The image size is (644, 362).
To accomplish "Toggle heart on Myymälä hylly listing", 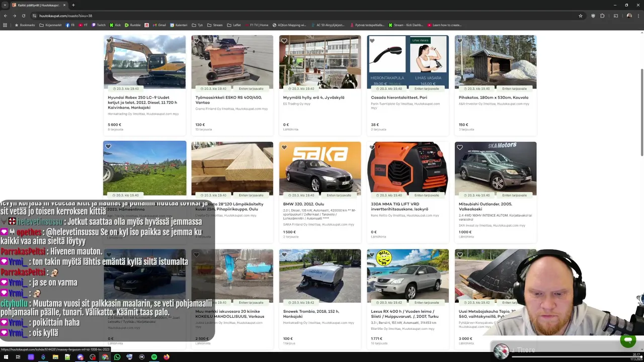I will [284, 41].
